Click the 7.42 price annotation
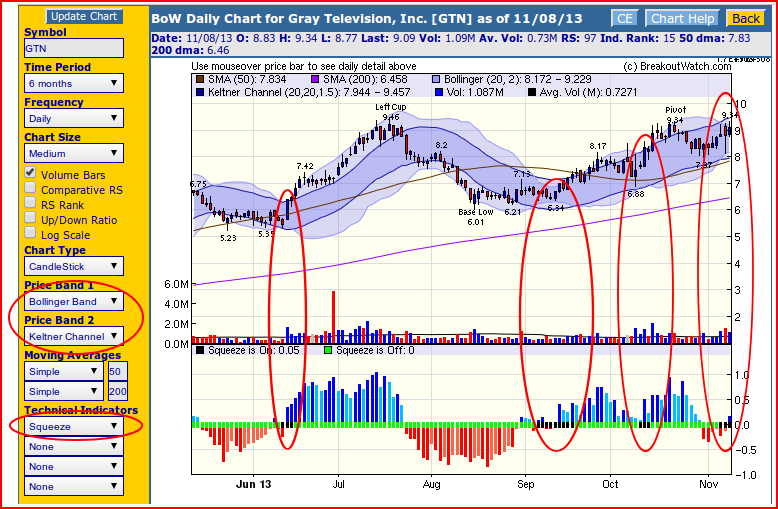Screen dimensions: 778x509 click(x=305, y=166)
